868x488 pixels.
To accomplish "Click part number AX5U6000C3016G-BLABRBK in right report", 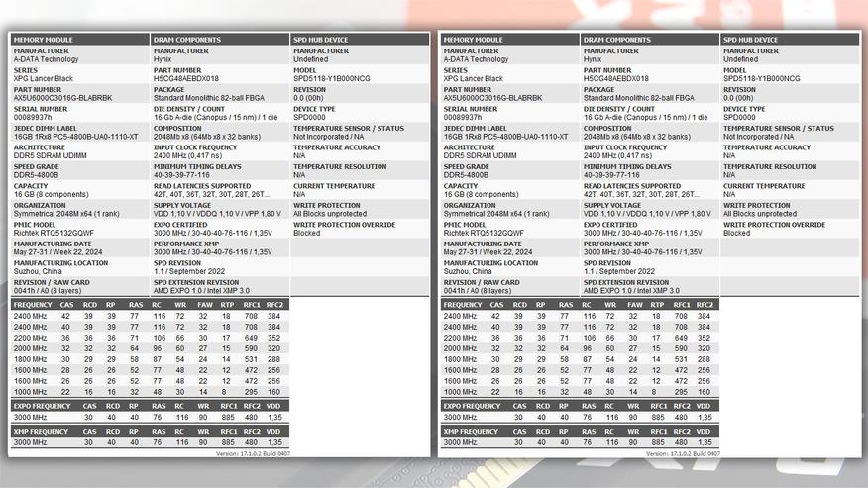I will [x=492, y=98].
